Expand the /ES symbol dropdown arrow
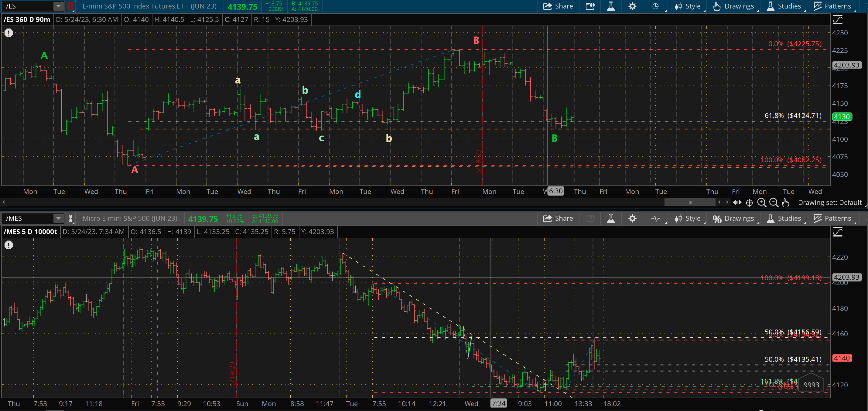The height and width of the screenshot is (411, 868). tap(58, 6)
